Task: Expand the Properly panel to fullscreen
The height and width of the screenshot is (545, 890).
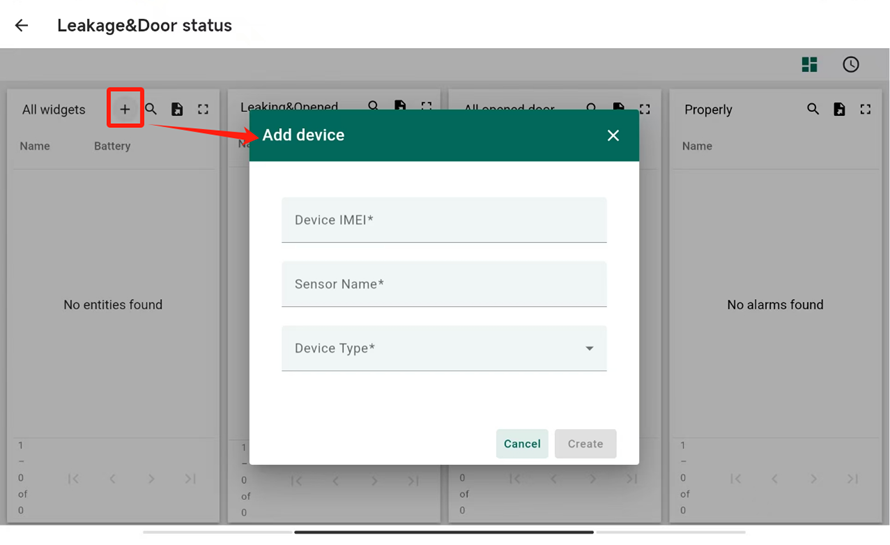Action: coord(865,109)
